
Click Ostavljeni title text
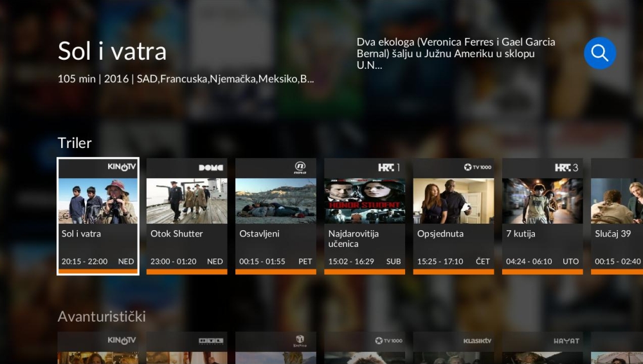click(259, 233)
